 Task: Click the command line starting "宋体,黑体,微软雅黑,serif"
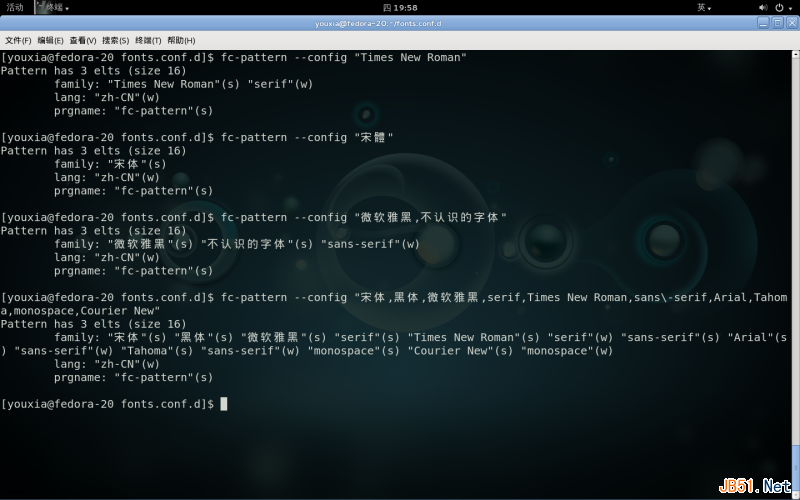tap(394, 297)
